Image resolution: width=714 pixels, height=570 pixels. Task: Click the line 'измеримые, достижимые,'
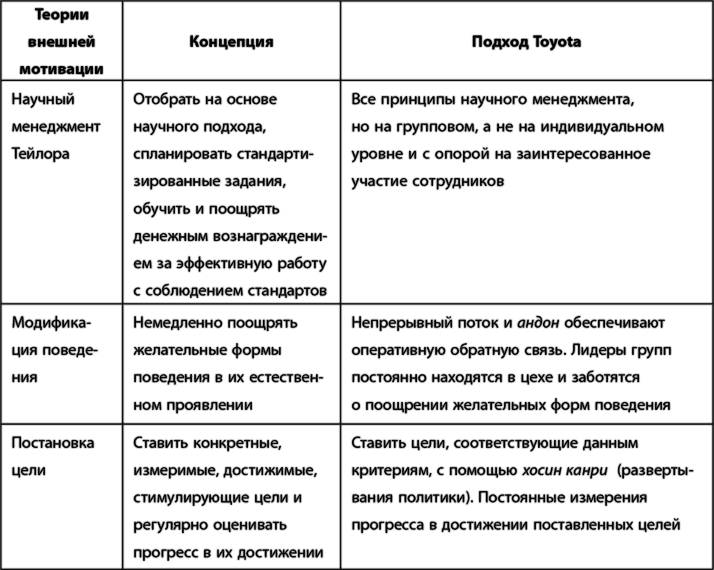pos(225,470)
